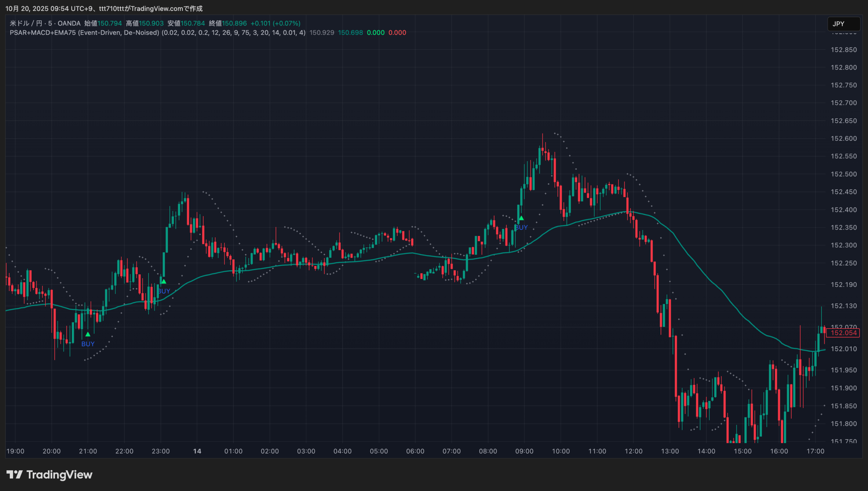Click the 150.929 PSAR value in legend
The image size is (868, 491).
(322, 33)
